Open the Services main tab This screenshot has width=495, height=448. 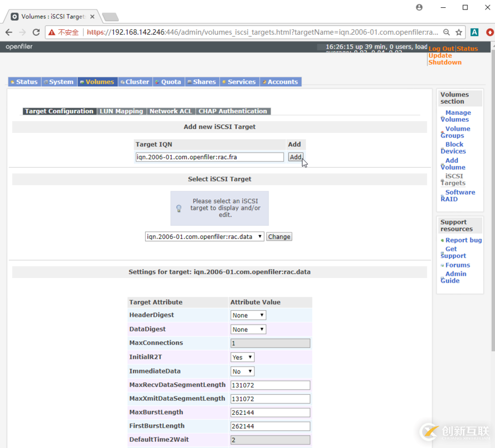238,82
